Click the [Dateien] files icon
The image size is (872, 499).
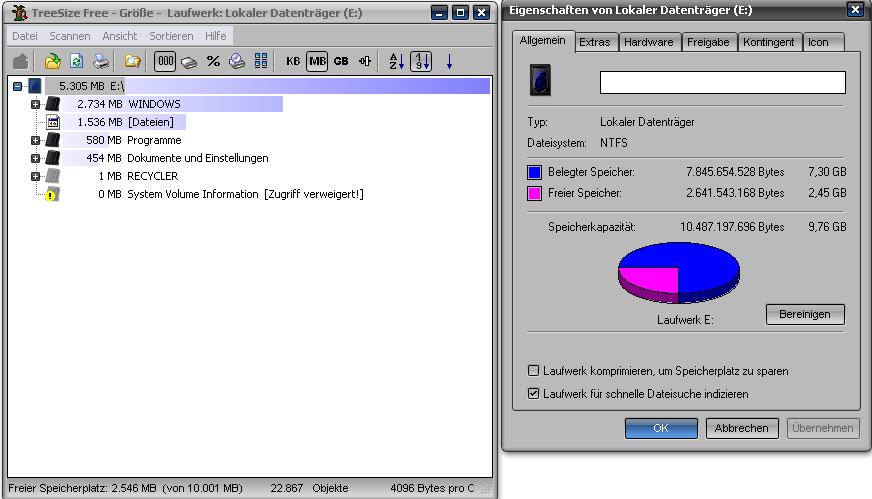coord(53,122)
